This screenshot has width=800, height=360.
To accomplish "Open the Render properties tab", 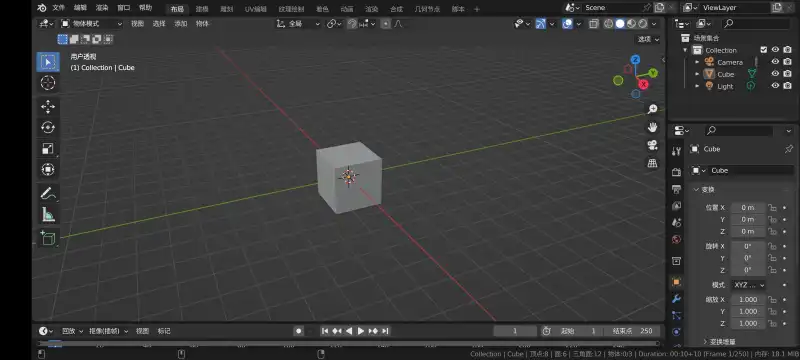I will coord(677,172).
